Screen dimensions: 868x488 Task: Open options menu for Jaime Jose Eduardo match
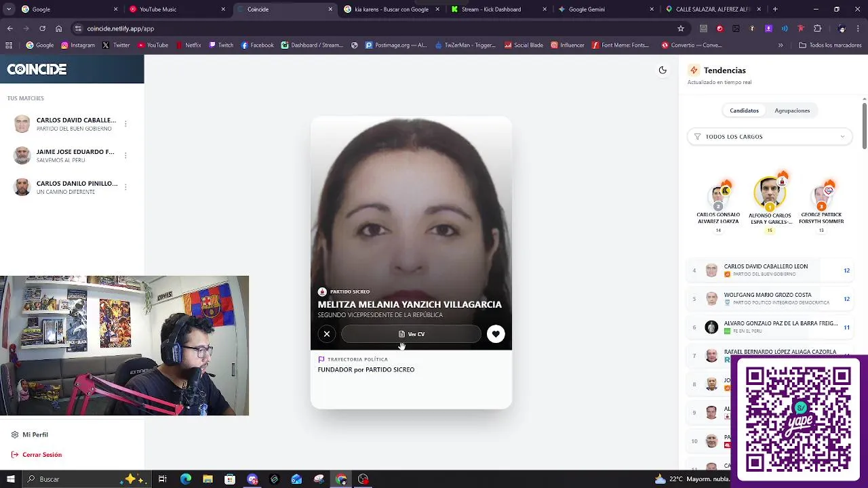coord(125,156)
